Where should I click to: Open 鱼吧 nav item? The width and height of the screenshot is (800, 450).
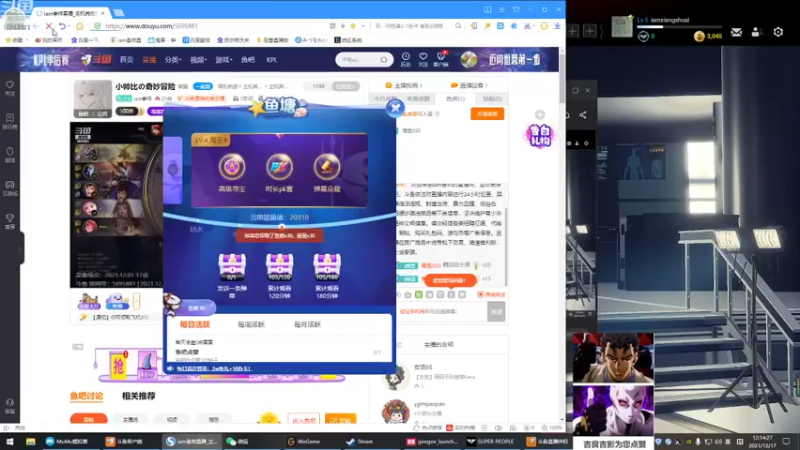pos(248,60)
